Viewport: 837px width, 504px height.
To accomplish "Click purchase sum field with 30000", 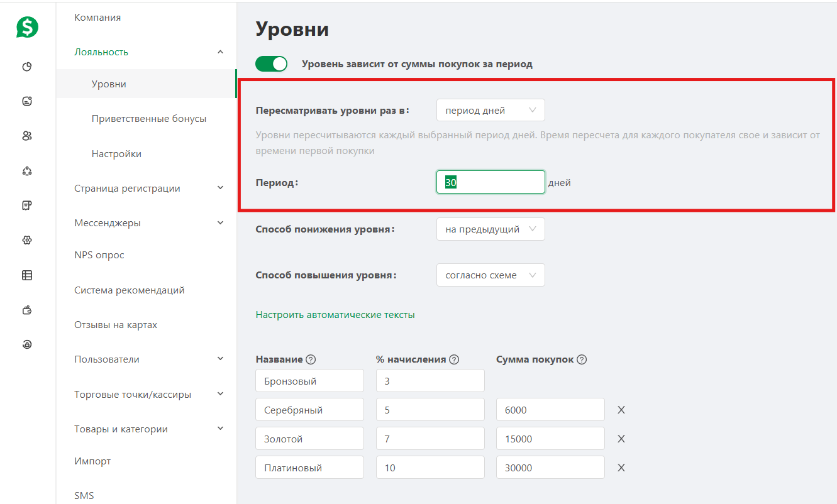I will coord(550,468).
